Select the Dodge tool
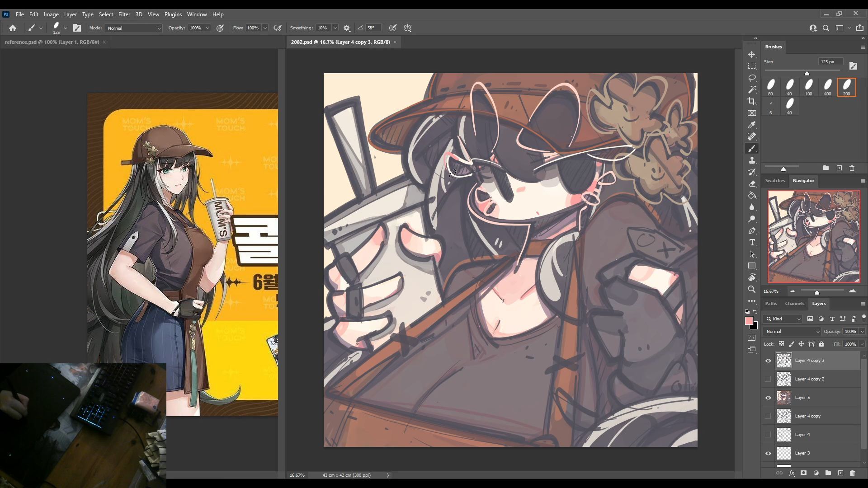This screenshot has height=488, width=868. coord(752,219)
